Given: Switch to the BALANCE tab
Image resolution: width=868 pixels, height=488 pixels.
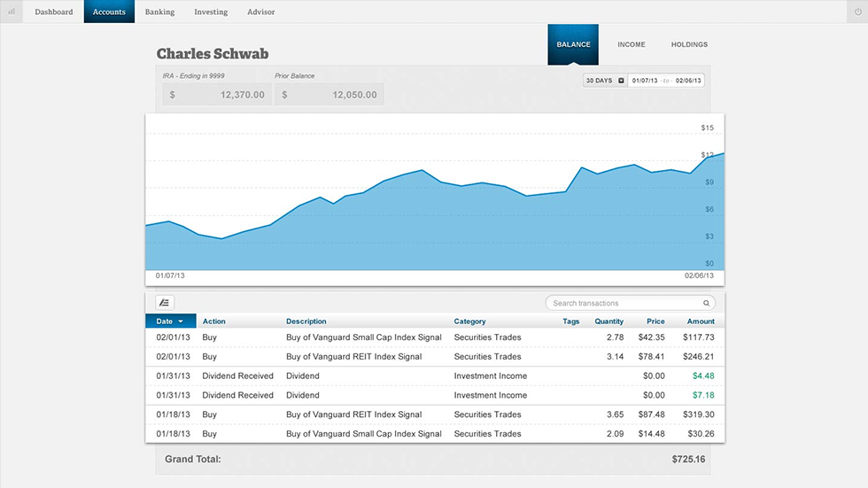Looking at the screenshot, I should (573, 44).
